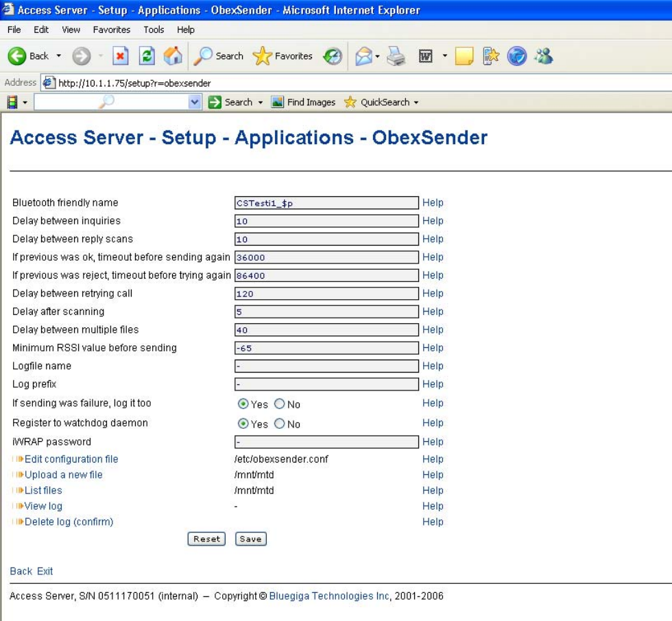
Task: Expand the Edit with Word dropdown arrow
Action: point(445,56)
